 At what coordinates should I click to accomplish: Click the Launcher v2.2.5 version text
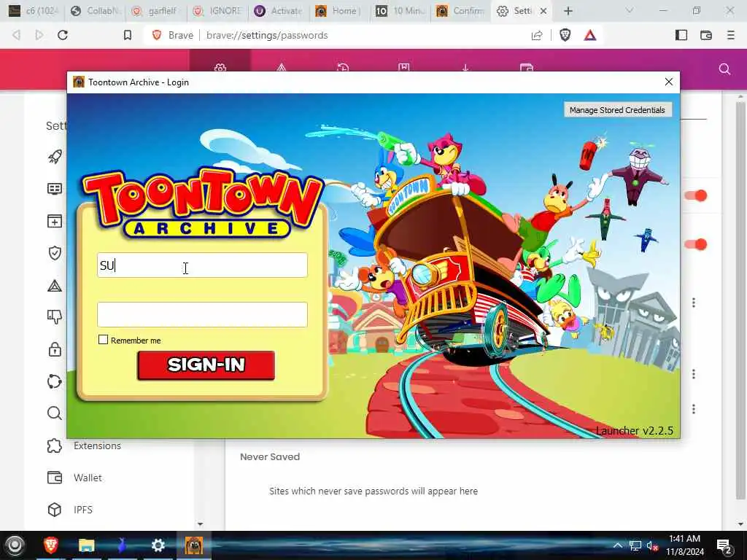click(x=635, y=430)
